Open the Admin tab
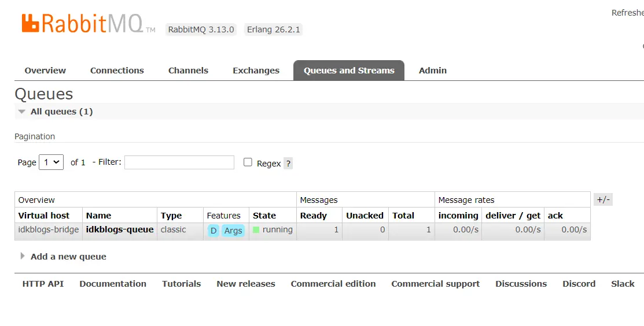Viewport: 644px width, 326px height. click(432, 71)
